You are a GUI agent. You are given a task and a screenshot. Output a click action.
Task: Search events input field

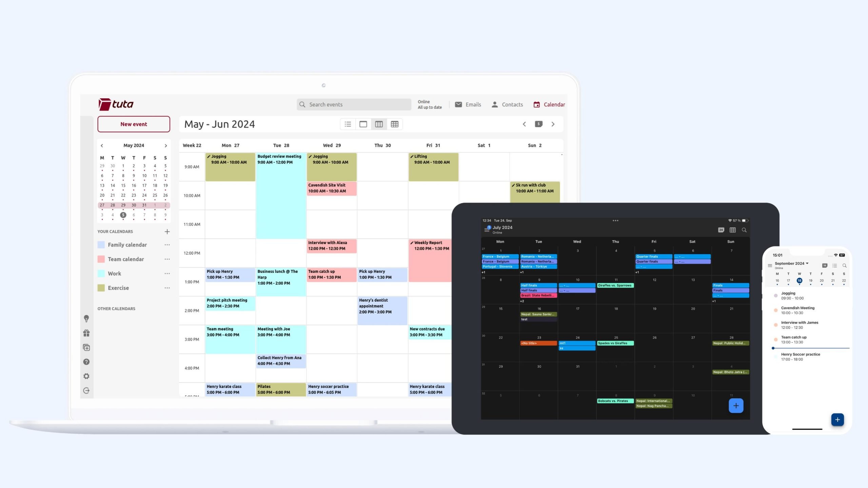click(354, 104)
